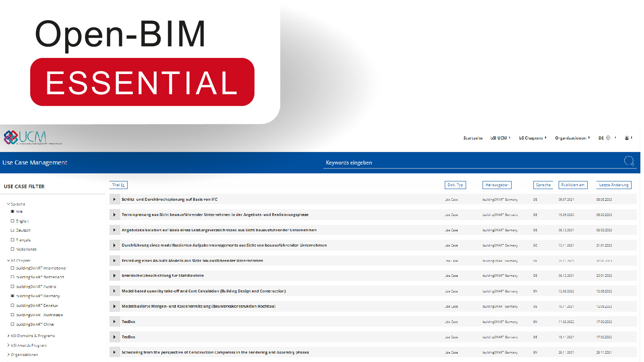
Task: Enable the Deutsch language checkbox
Action: pos(12,230)
